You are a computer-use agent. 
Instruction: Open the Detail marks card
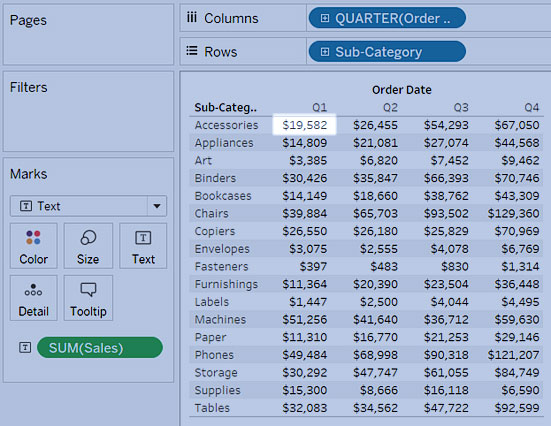(33, 298)
